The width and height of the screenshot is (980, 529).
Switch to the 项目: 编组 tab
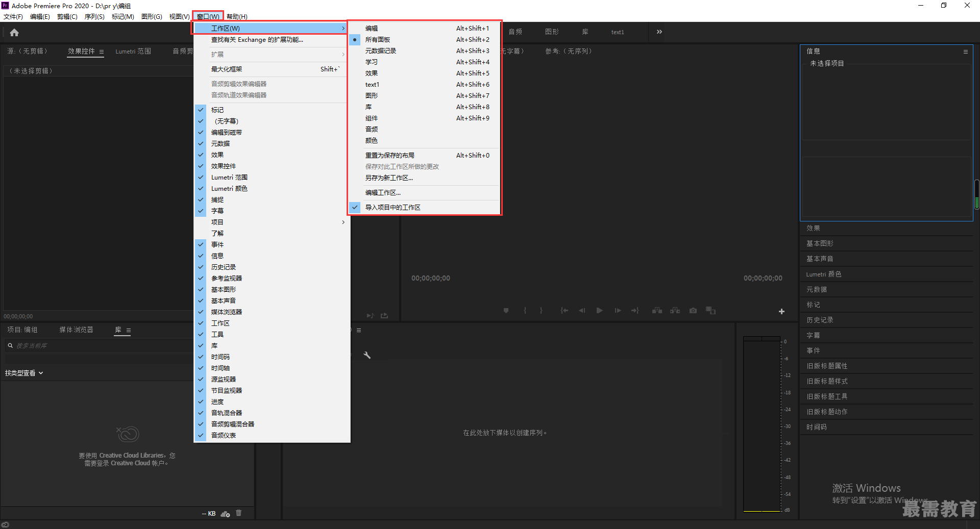(22, 330)
